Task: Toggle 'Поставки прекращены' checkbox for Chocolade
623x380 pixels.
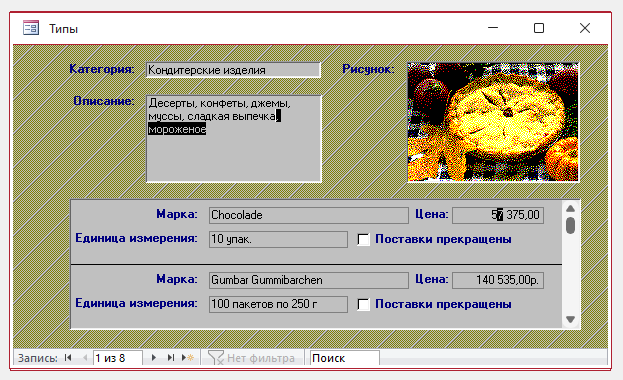Action: (x=364, y=239)
